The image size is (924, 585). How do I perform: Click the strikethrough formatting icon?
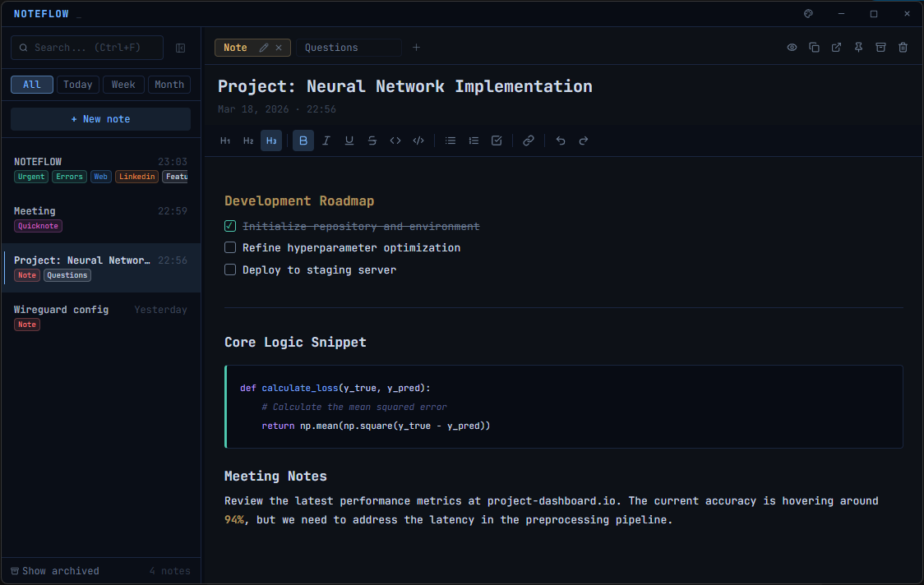[372, 140]
